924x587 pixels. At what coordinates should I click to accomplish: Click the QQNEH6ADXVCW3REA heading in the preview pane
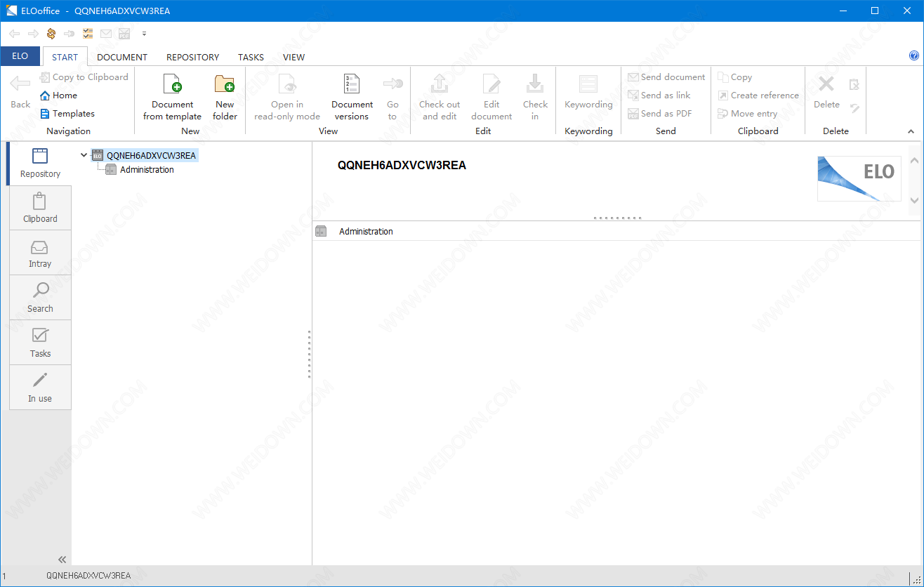click(402, 166)
